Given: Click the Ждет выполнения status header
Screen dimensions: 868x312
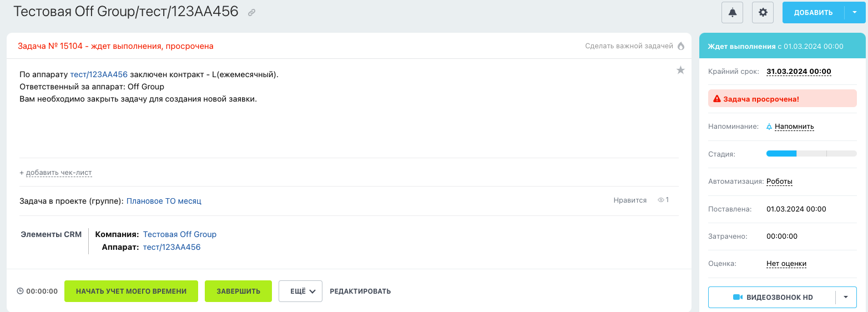Looking at the screenshot, I should (783, 46).
